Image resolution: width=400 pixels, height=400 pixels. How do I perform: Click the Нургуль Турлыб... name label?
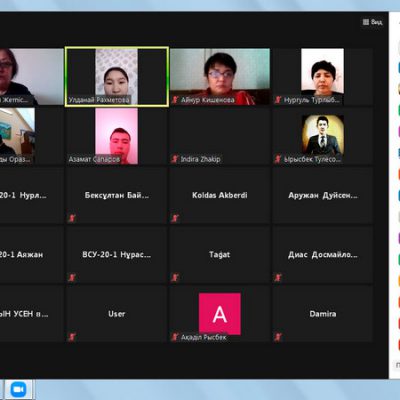(x=312, y=100)
